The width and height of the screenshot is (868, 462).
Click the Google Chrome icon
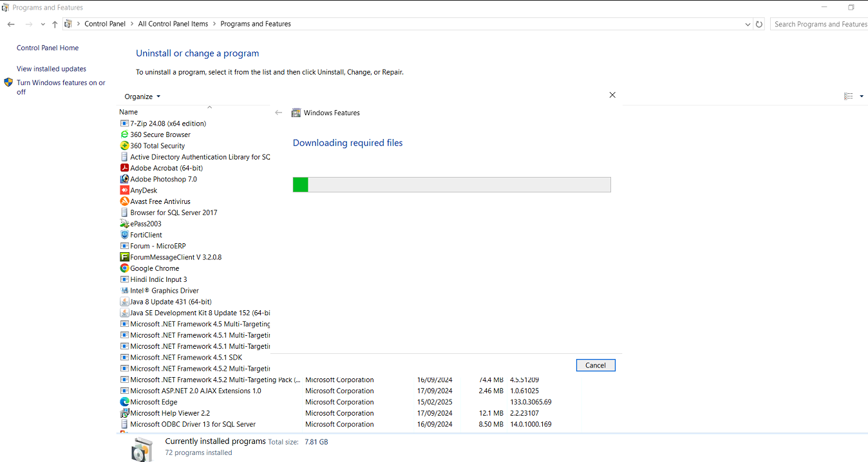tap(124, 268)
